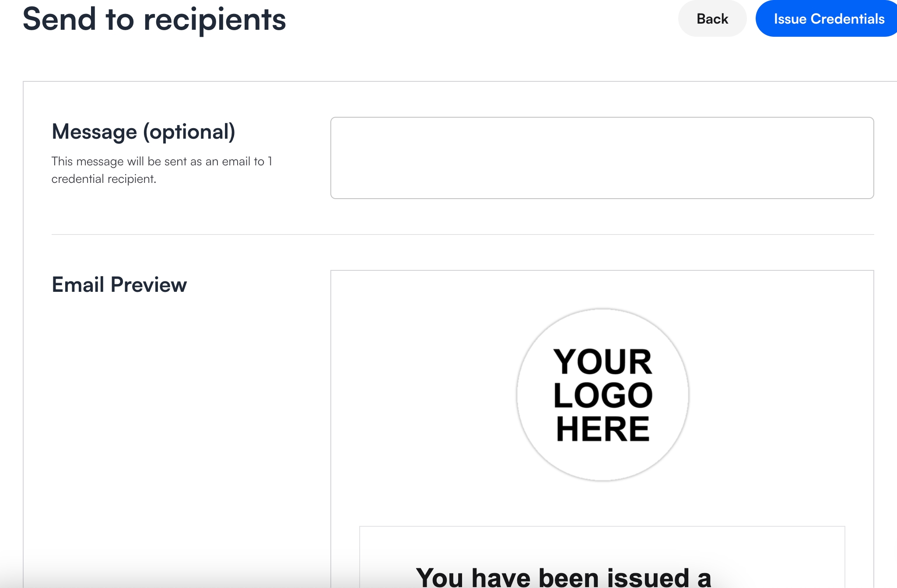
Task: Click the 'Email Preview' section heading
Action: [119, 285]
